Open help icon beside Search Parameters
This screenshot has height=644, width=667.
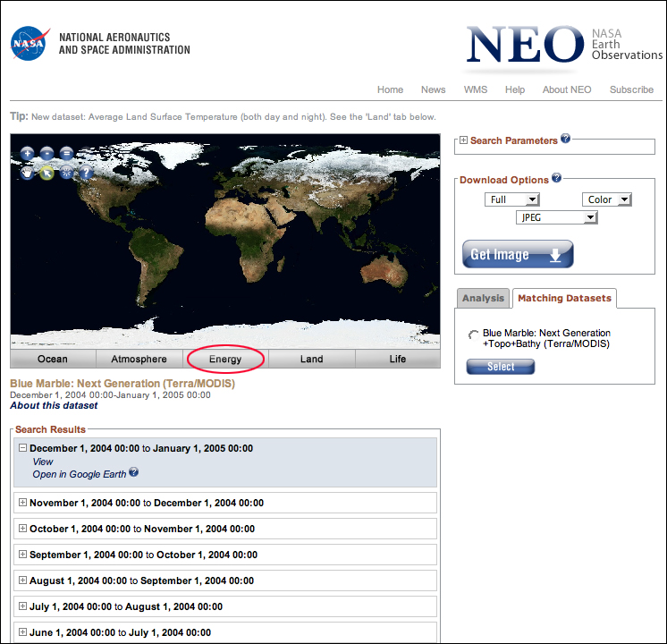coord(566,140)
